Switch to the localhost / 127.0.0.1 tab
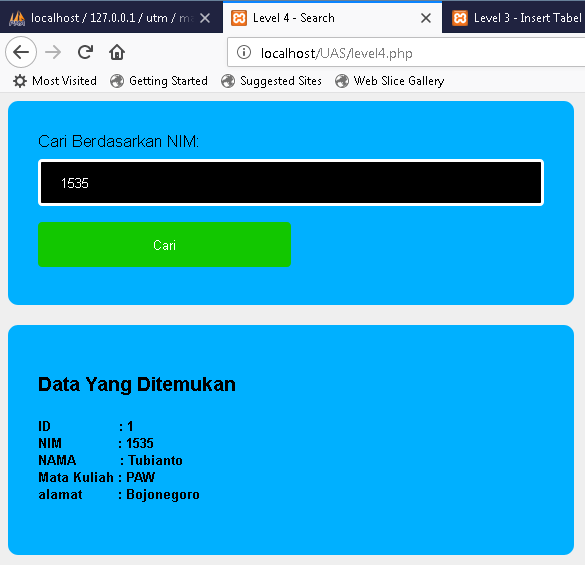The height and width of the screenshot is (565, 585). tap(111, 17)
